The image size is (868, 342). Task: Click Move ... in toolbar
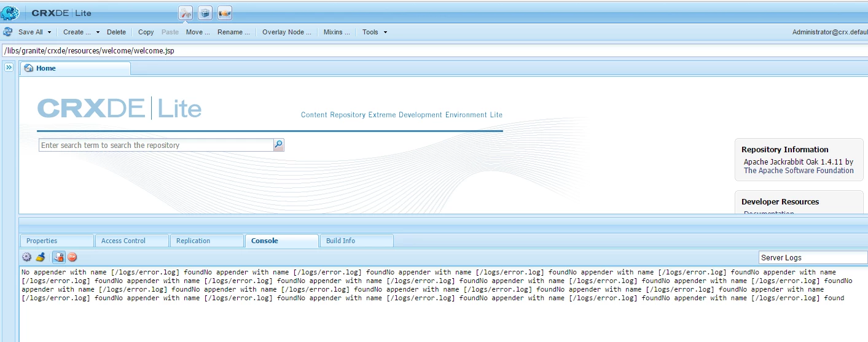pyautogui.click(x=198, y=32)
